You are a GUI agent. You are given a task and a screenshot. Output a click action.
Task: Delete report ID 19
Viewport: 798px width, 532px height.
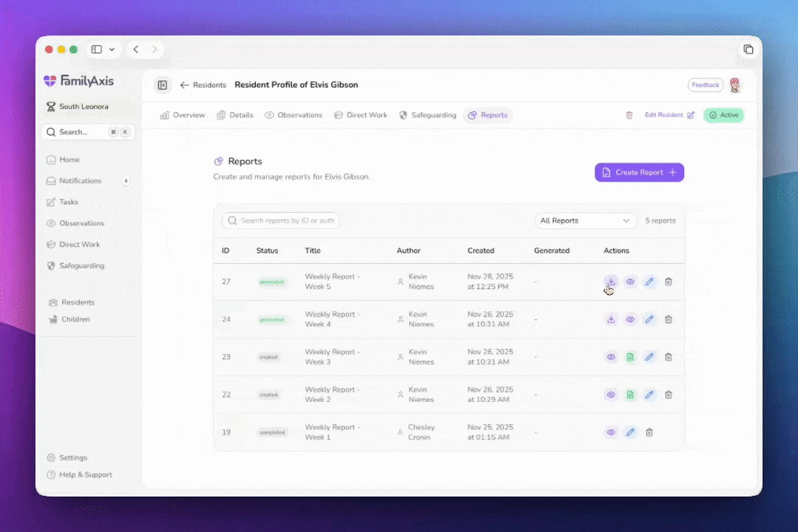(x=649, y=432)
